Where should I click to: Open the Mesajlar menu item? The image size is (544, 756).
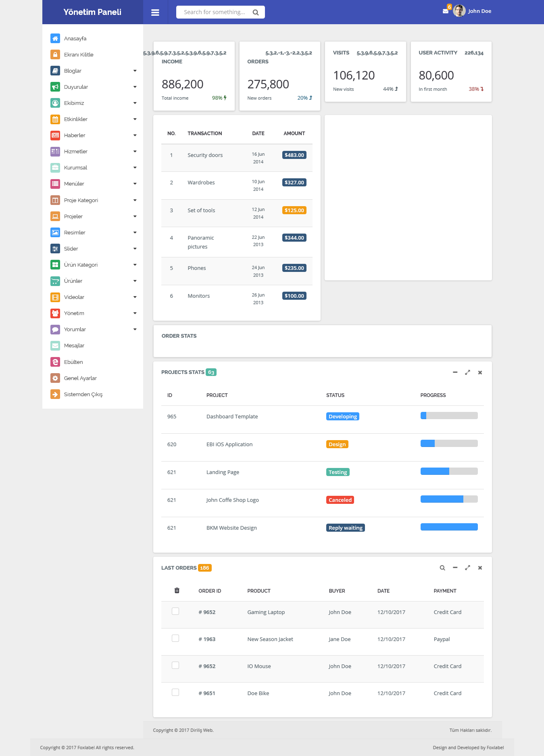pos(74,346)
